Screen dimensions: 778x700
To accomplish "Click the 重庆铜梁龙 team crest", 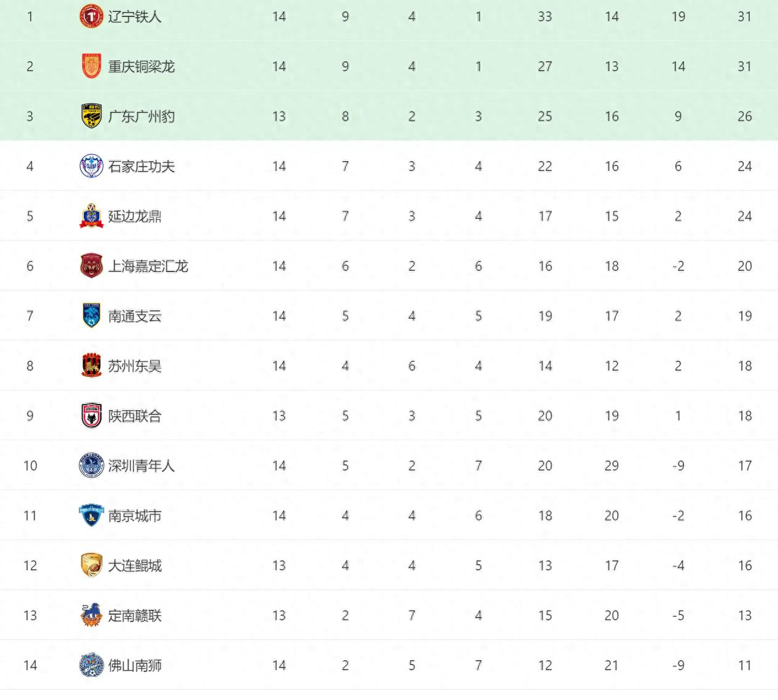I will (x=92, y=66).
